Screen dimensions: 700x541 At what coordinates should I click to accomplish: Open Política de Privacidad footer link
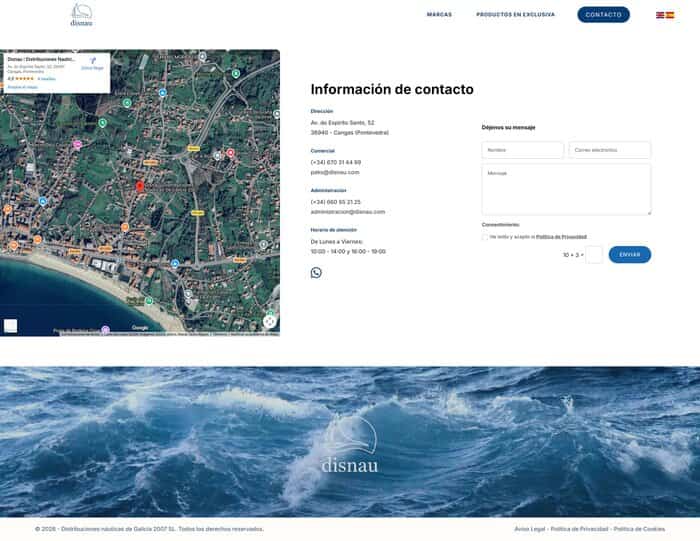click(579, 529)
